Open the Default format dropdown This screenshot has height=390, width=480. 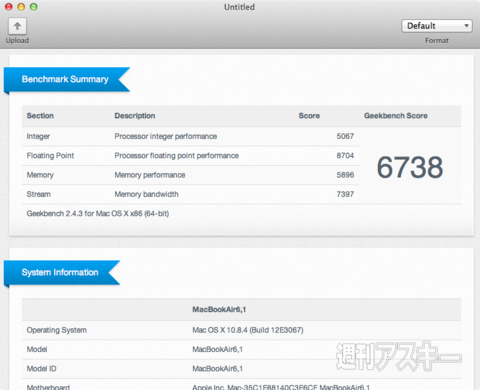point(437,26)
